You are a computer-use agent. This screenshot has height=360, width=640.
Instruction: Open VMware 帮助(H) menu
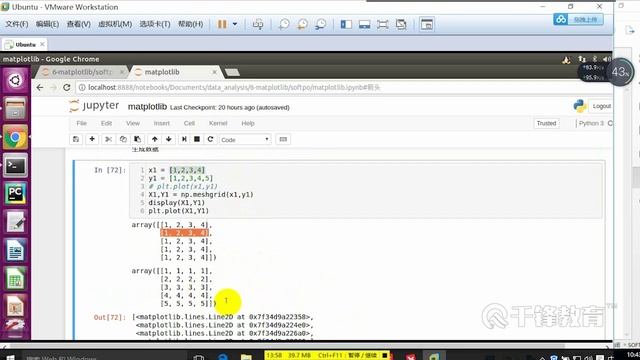pos(190,24)
